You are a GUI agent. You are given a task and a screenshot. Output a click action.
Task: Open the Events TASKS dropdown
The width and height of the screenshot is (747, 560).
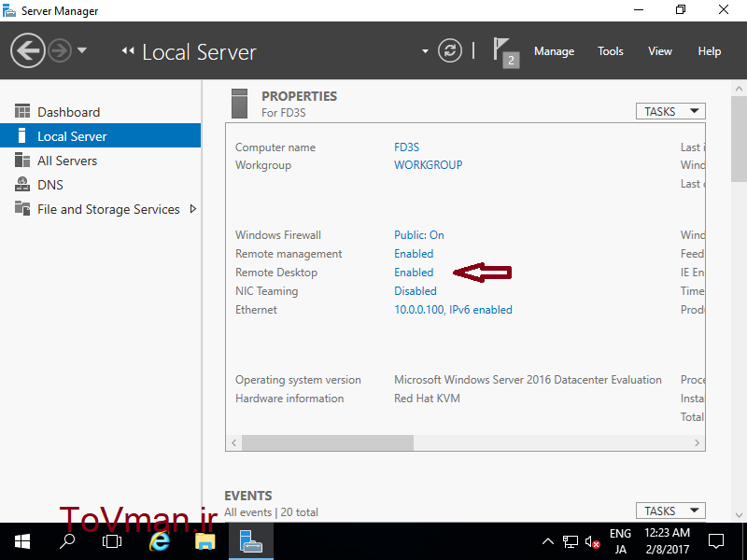click(x=670, y=511)
